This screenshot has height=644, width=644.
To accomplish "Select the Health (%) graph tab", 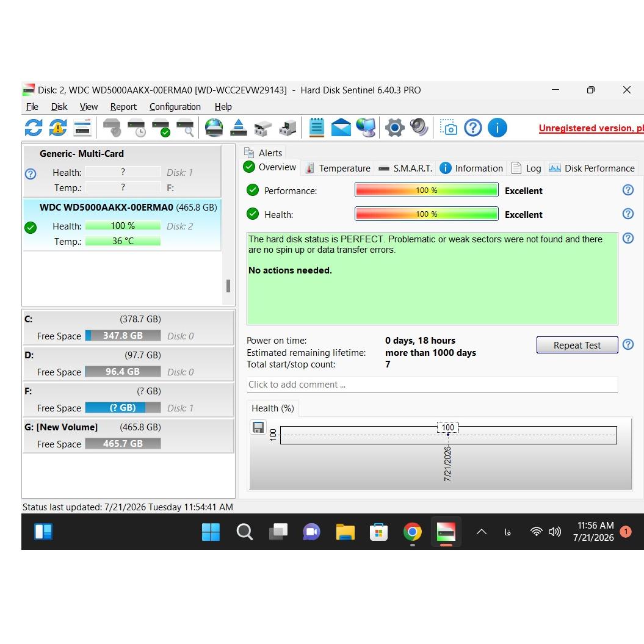I will (x=273, y=408).
